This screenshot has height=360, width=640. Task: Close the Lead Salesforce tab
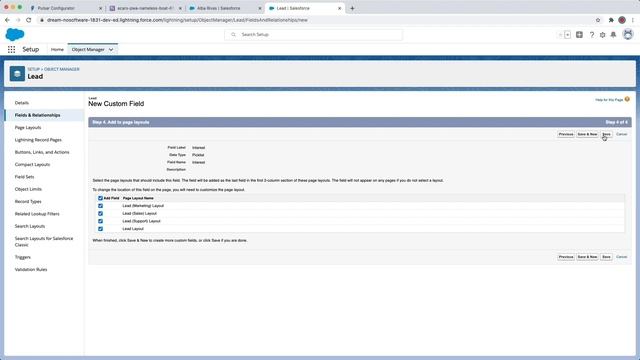340,8
